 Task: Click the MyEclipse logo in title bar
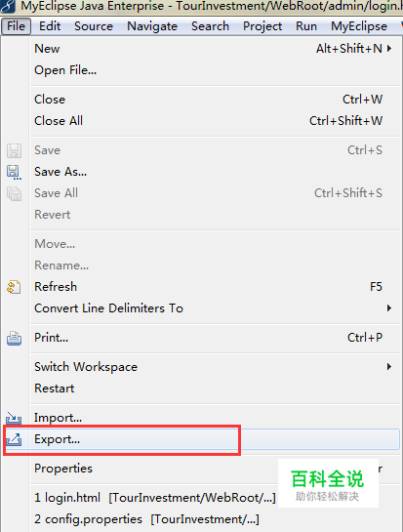pyautogui.click(x=8, y=6)
